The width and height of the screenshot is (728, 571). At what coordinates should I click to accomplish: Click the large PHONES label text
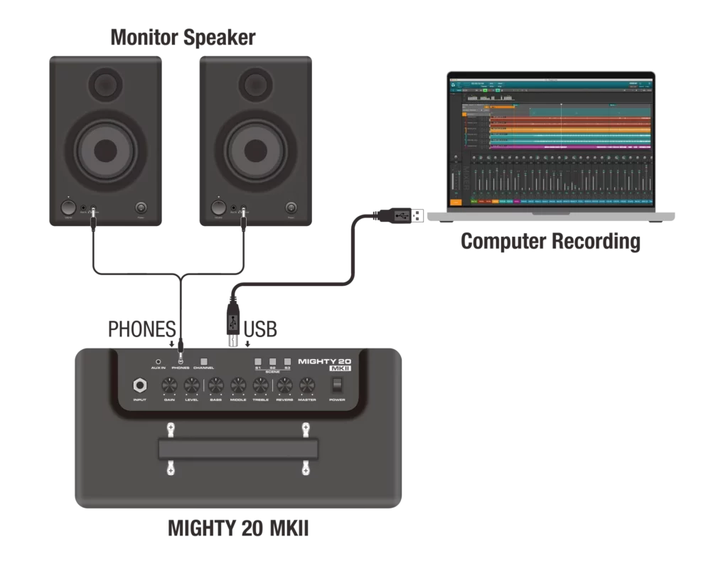click(x=141, y=329)
